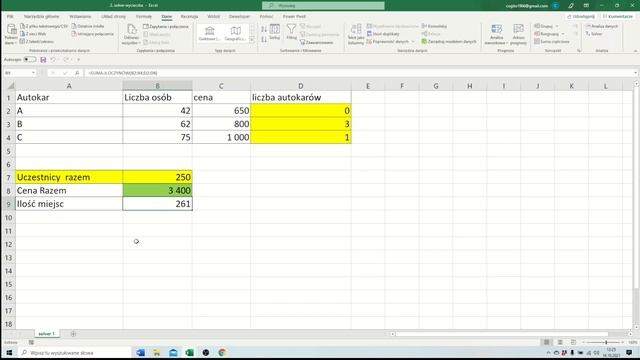Open Konsoliduj tool
The image size is (640, 360).
click(434, 26)
